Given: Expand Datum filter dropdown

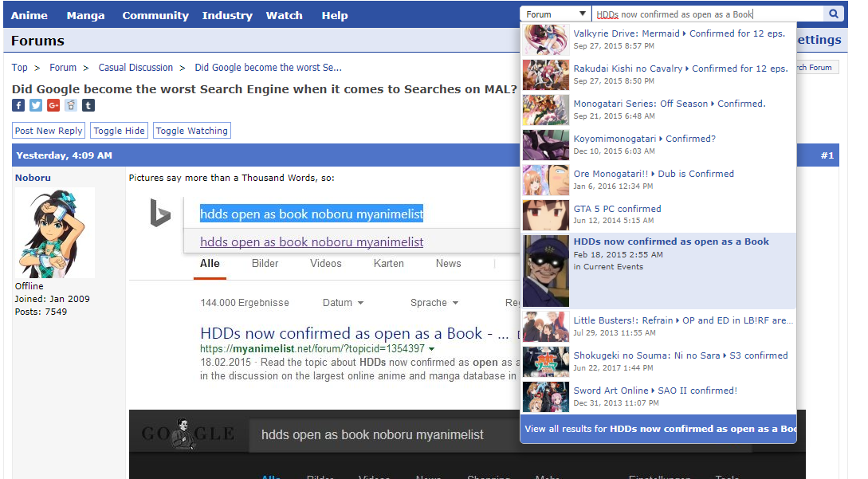Looking at the screenshot, I should pyautogui.click(x=344, y=303).
